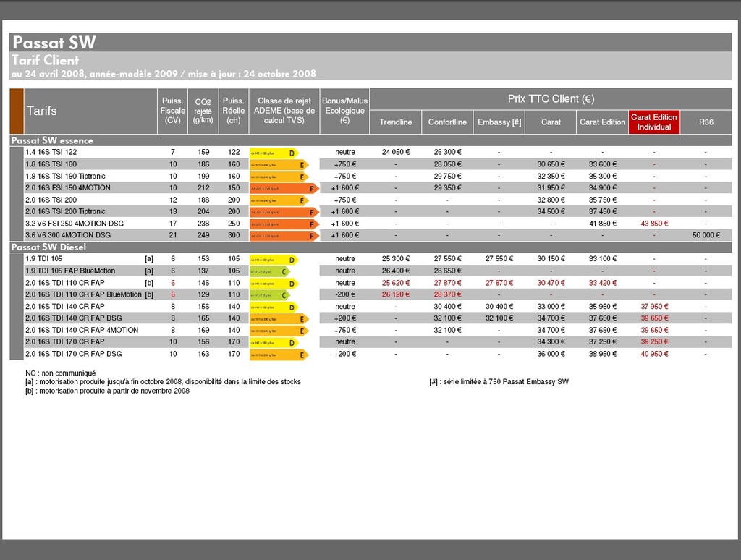This screenshot has width=741, height=560.
Task: Click the "Puiss. Réelle (ch)" column header
Action: coord(234,111)
